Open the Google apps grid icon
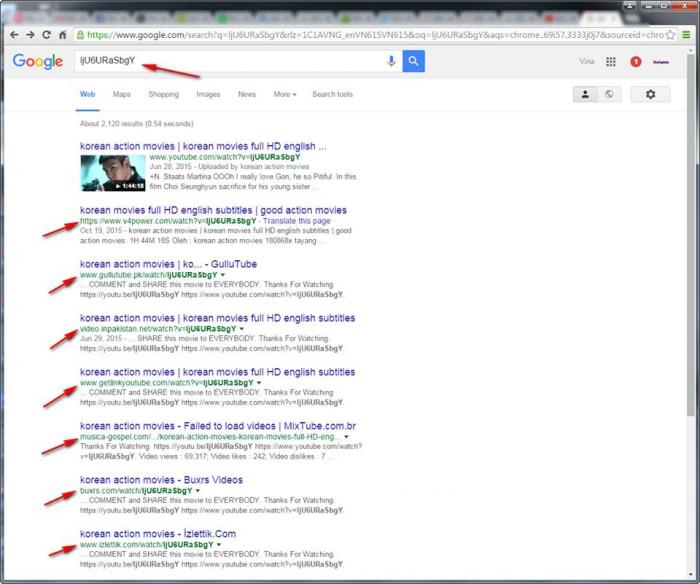 [x=611, y=62]
